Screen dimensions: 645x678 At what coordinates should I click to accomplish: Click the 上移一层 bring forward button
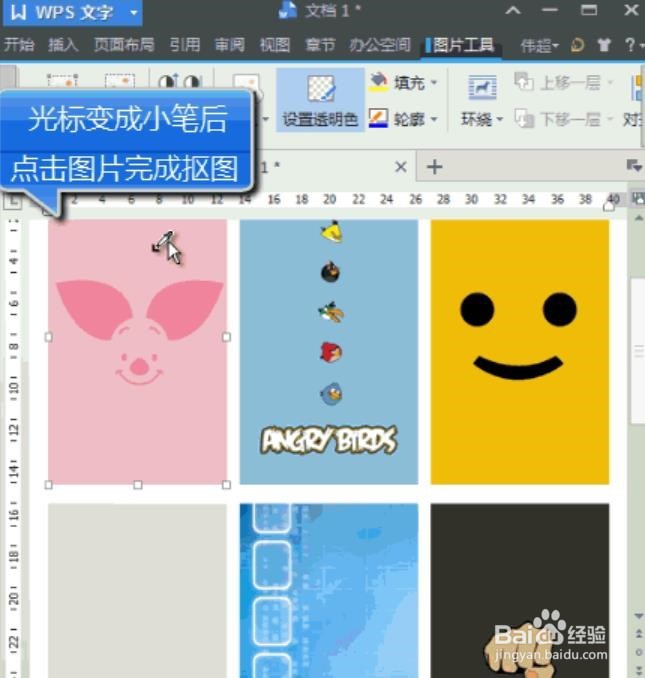[557, 82]
